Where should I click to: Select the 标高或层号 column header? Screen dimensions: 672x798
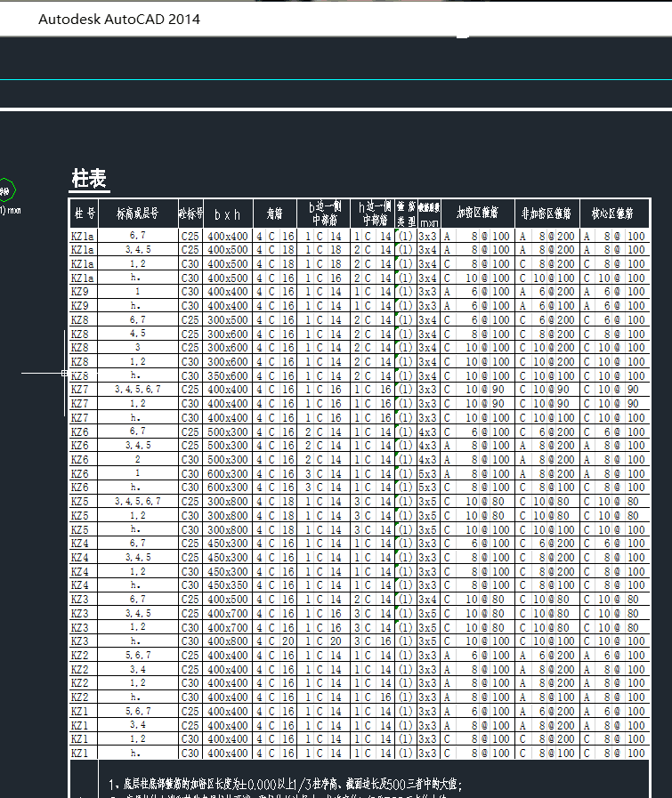(137, 214)
